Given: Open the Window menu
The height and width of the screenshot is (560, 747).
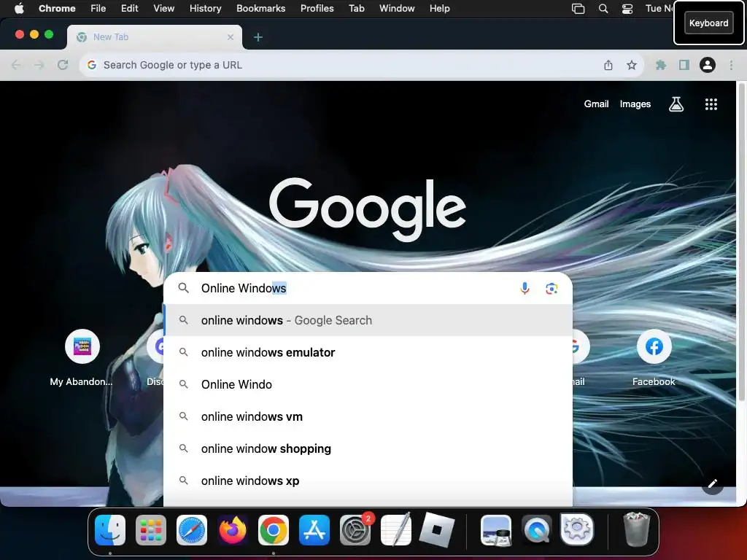Looking at the screenshot, I should coord(397,9).
